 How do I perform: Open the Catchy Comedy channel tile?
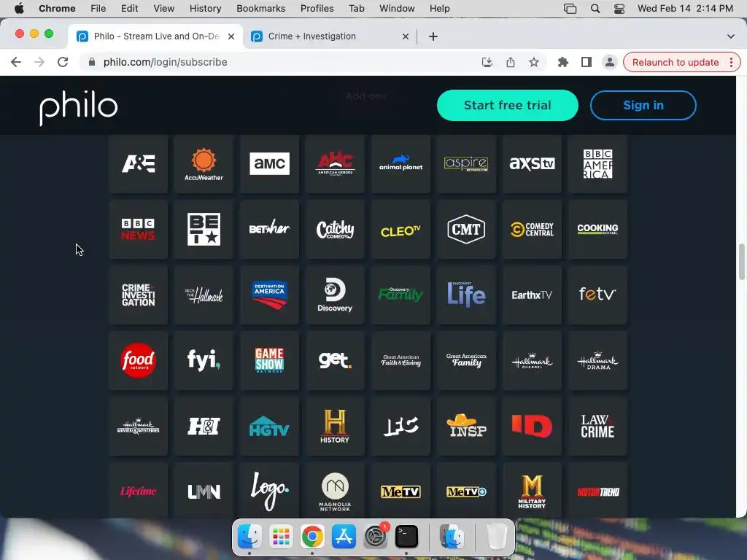[x=335, y=230]
